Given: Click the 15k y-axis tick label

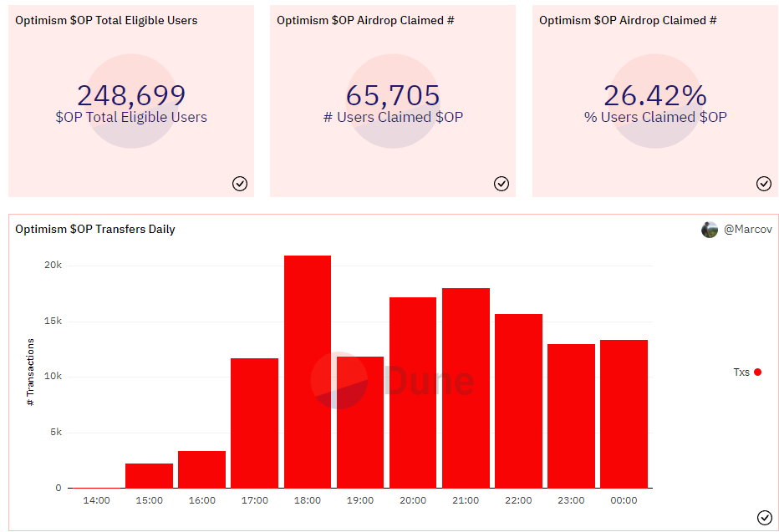Looking at the screenshot, I should pos(53,321).
